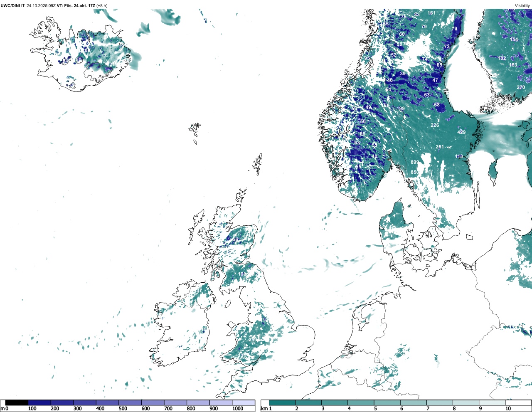Click the white swatch beyond 10 km
Screen dimensions: 532x412
[x=518, y=402]
